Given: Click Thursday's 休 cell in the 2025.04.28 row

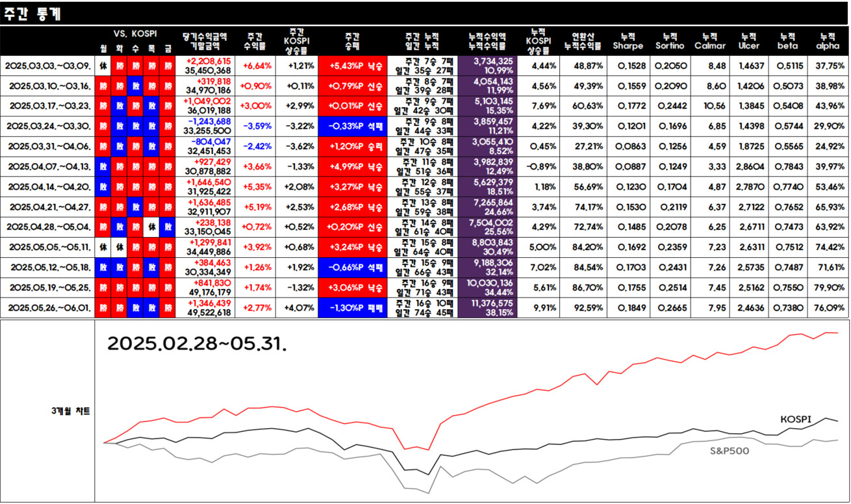Looking at the screenshot, I should coord(151,227).
